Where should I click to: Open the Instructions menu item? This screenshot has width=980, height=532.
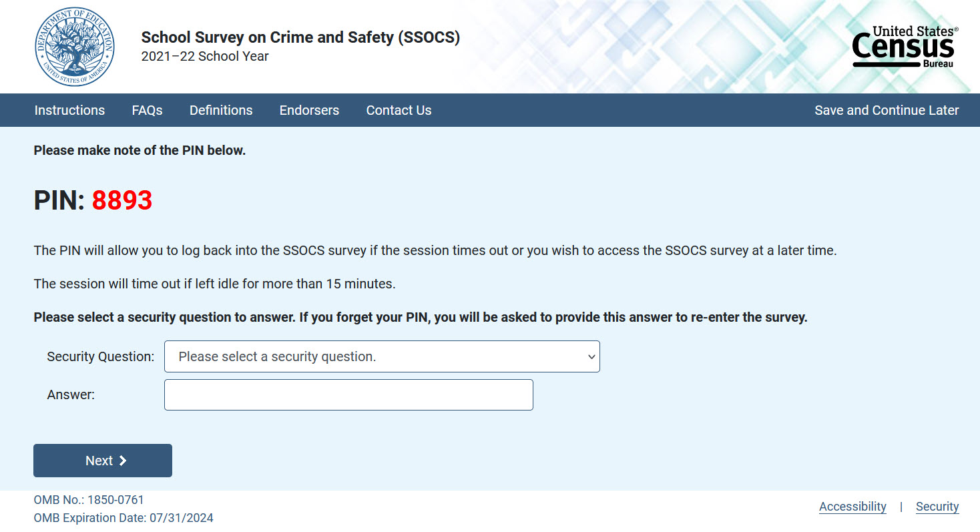pyautogui.click(x=69, y=110)
